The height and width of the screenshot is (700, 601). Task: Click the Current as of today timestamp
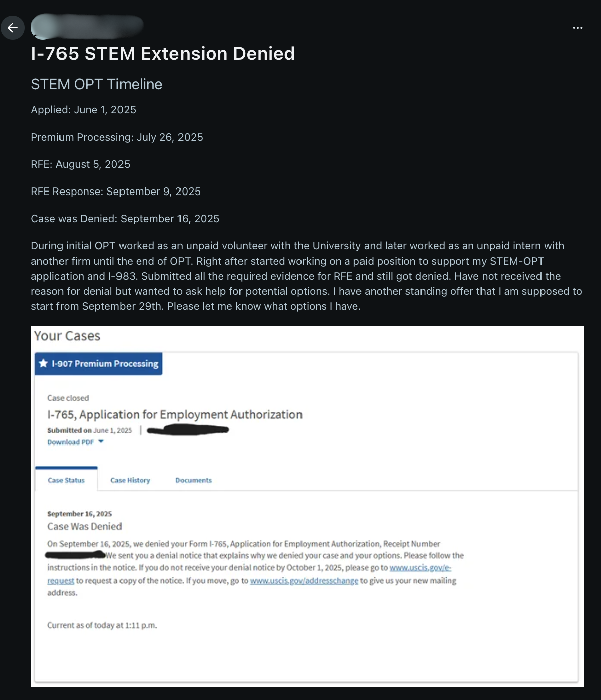[102, 625]
